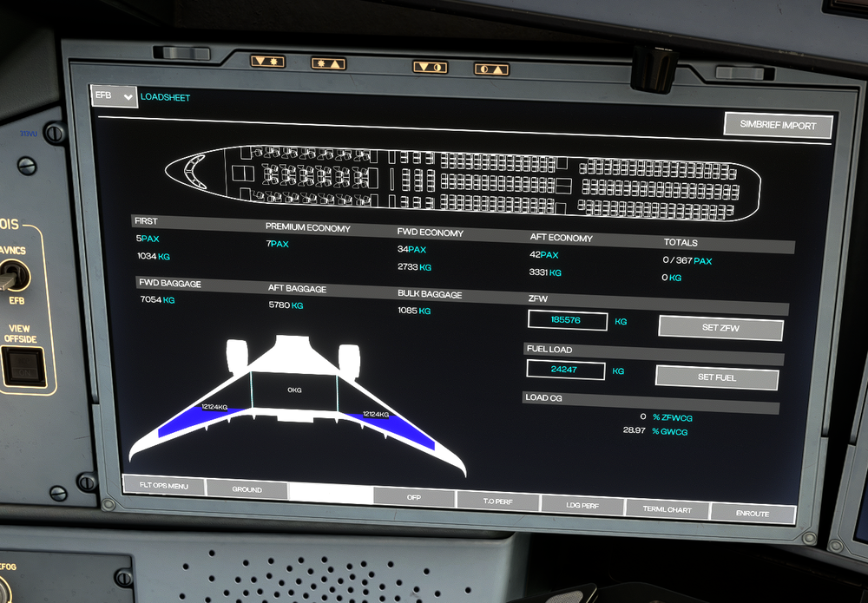Select the fuel load field showing 24247
The height and width of the screenshot is (603, 868).
(x=564, y=370)
